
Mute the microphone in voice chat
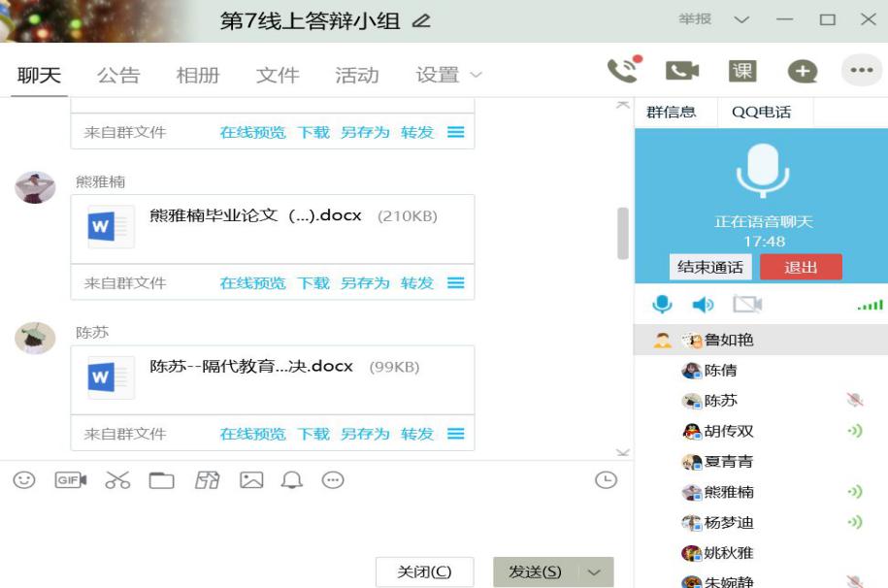point(662,305)
